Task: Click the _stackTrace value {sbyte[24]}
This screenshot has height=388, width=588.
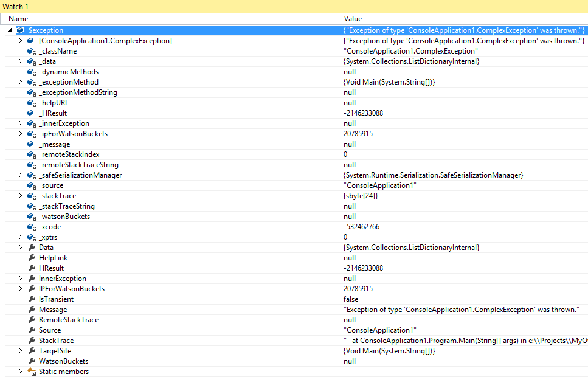Action: tap(361, 196)
